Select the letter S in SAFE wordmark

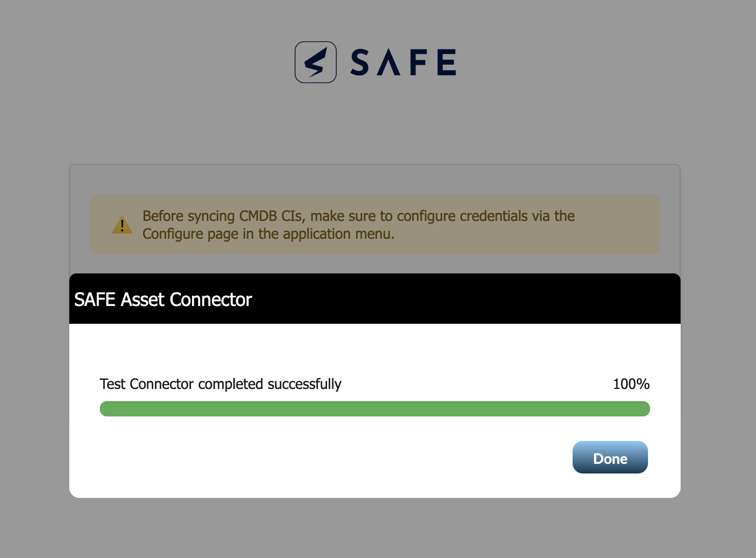[360, 62]
